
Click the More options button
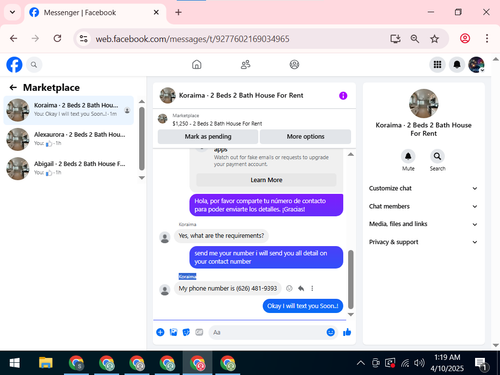point(305,137)
